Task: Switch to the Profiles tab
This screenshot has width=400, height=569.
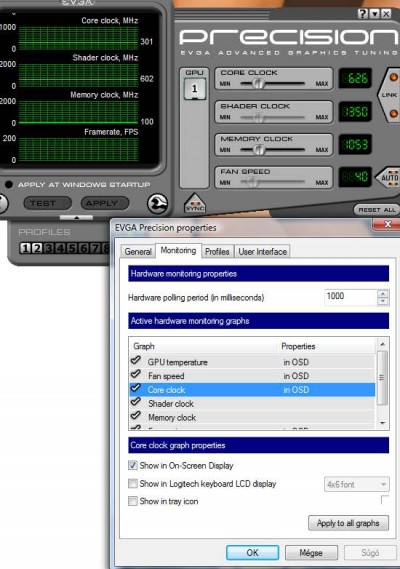Action: point(217,251)
